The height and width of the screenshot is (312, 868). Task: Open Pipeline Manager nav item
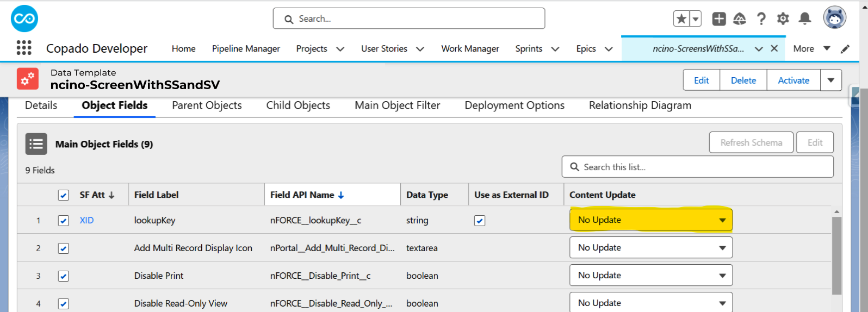[x=246, y=48]
